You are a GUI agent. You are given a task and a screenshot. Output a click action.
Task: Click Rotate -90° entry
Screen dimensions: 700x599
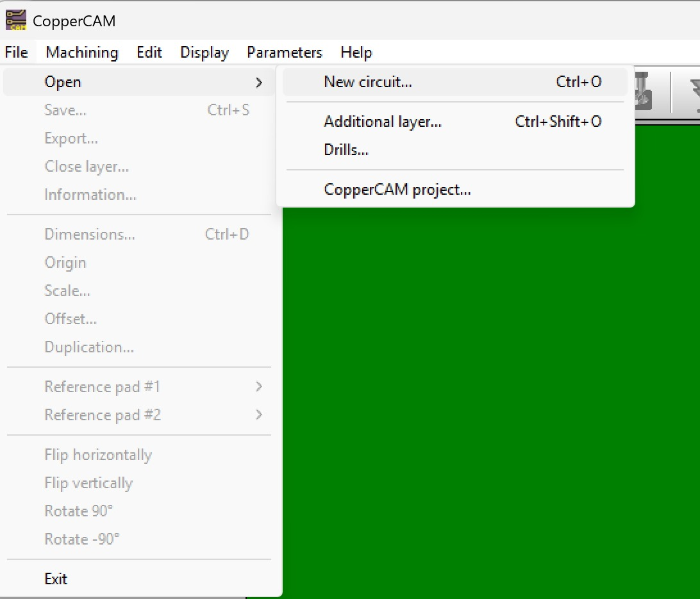(x=139, y=539)
